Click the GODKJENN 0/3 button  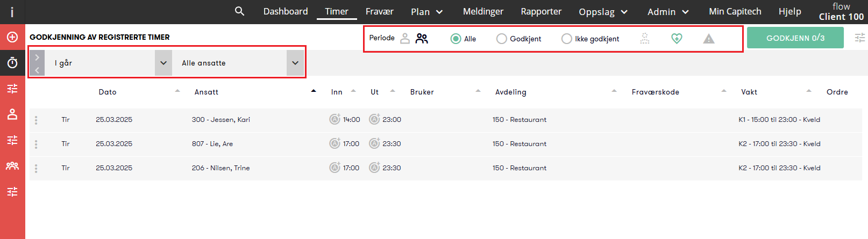(x=795, y=38)
